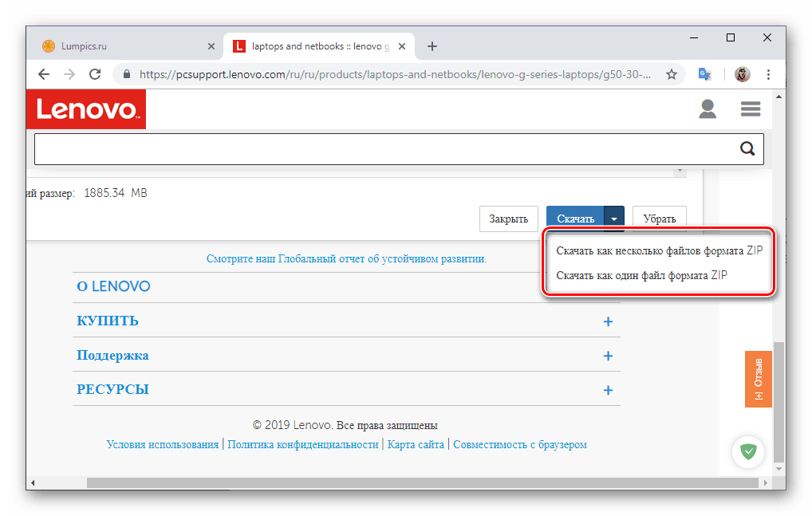Expand the РЕСУРСЫ section plus icon

tap(608, 390)
